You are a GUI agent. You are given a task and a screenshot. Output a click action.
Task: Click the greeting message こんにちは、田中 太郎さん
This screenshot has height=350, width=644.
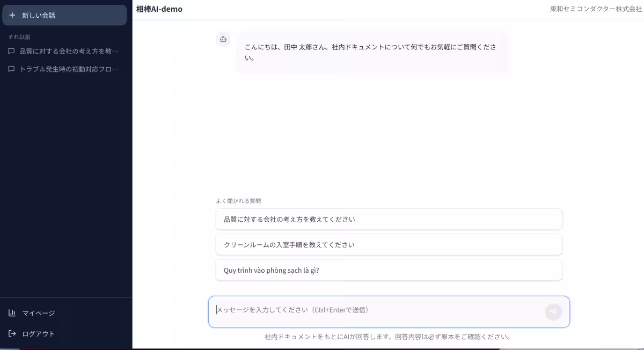372,52
